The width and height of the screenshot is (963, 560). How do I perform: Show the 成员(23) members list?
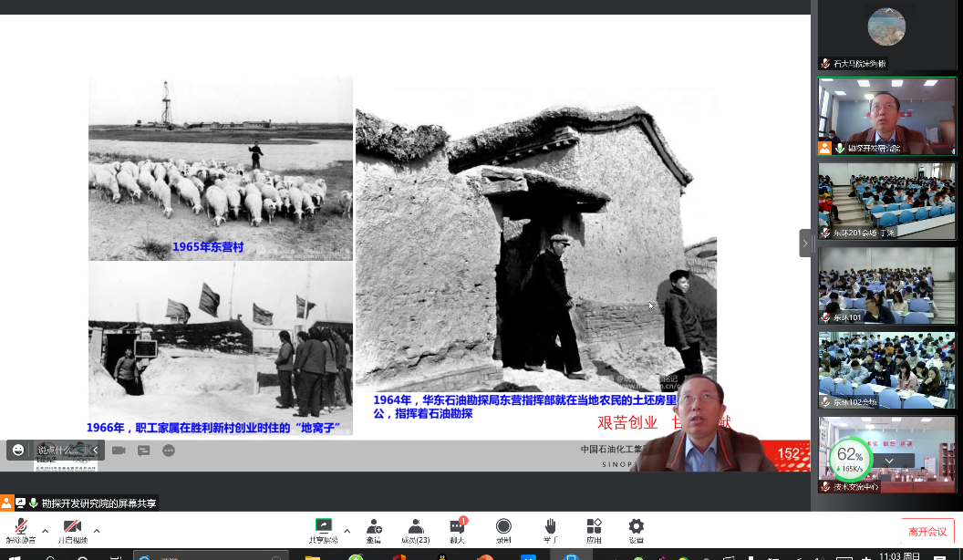pyautogui.click(x=416, y=530)
